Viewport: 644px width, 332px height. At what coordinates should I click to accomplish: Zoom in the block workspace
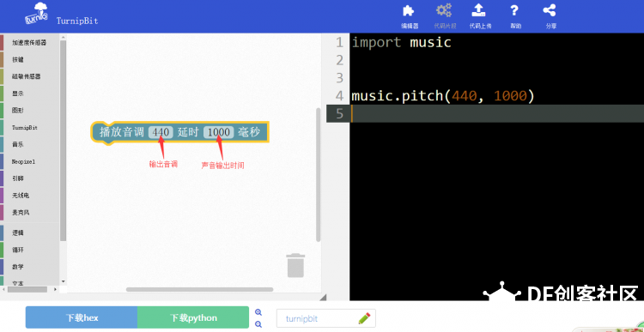[258, 312]
